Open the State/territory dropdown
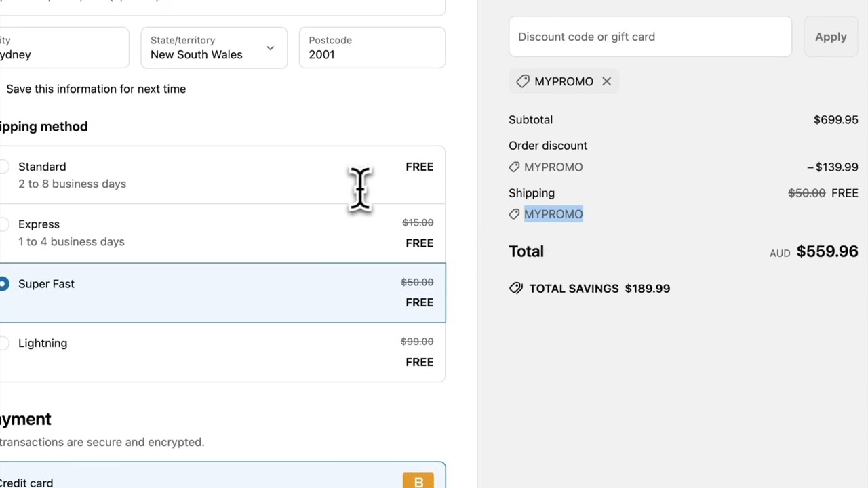Image resolution: width=868 pixels, height=488 pixels. [214, 48]
